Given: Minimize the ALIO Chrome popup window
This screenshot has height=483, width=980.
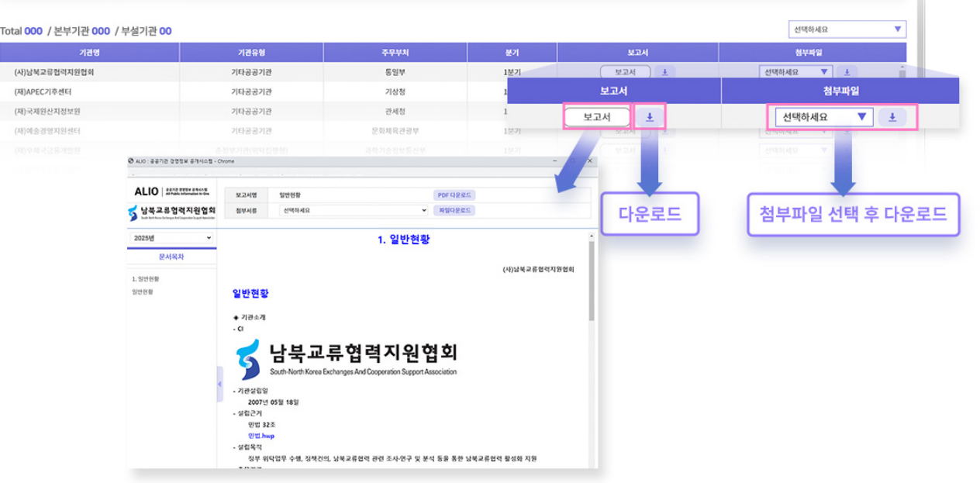Looking at the screenshot, I should pos(555,160).
